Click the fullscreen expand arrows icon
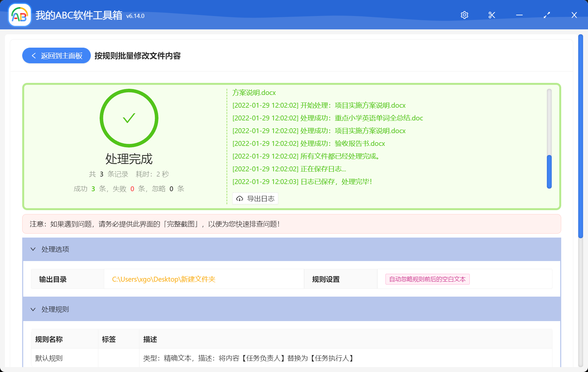The height and width of the screenshot is (372, 588). point(547,15)
